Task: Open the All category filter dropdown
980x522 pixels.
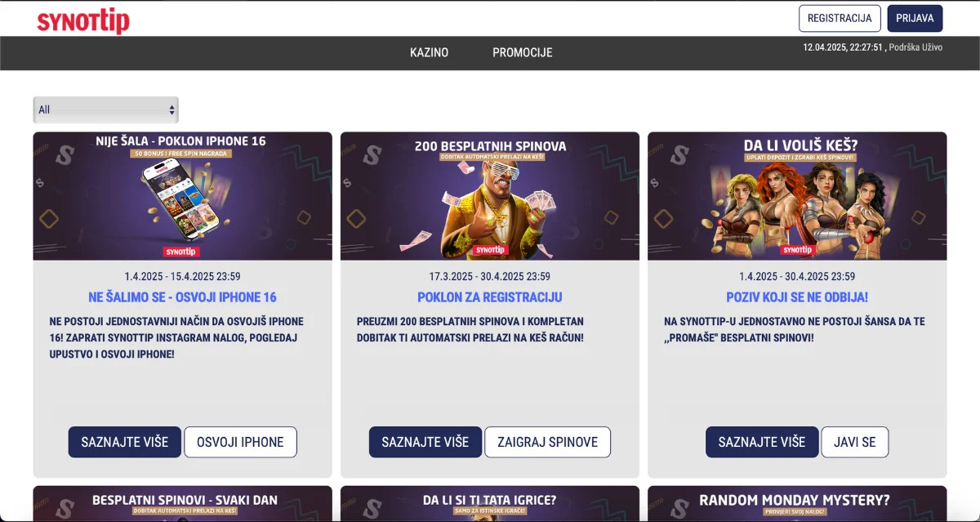Action: click(106, 109)
